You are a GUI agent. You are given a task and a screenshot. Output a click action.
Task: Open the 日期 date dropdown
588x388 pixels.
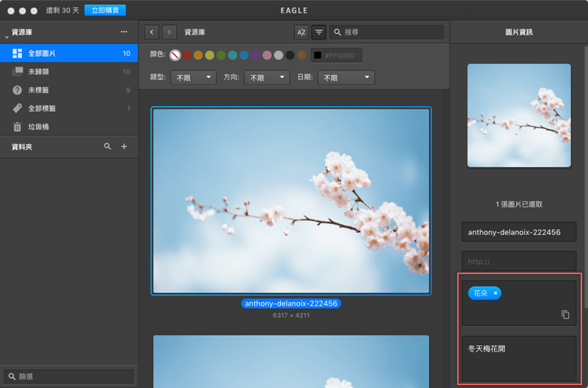tap(345, 77)
